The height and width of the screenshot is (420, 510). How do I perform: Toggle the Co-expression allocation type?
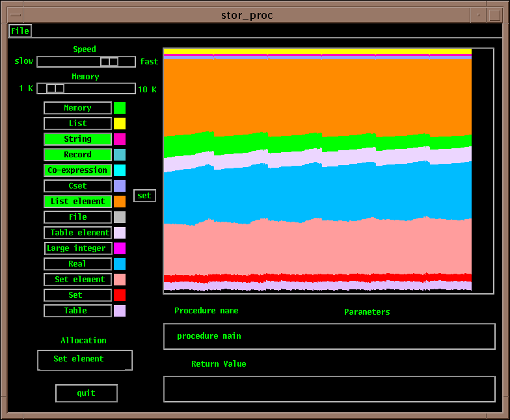(x=77, y=170)
